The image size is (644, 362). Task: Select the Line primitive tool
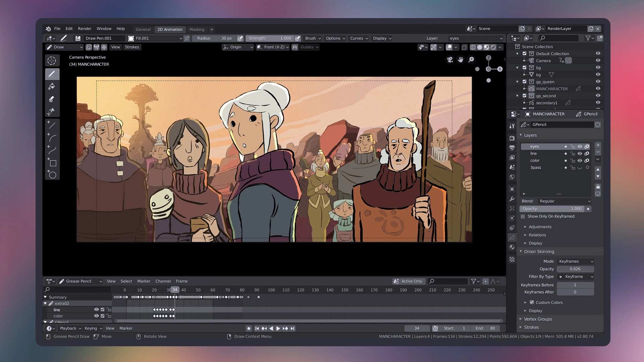coord(52,125)
